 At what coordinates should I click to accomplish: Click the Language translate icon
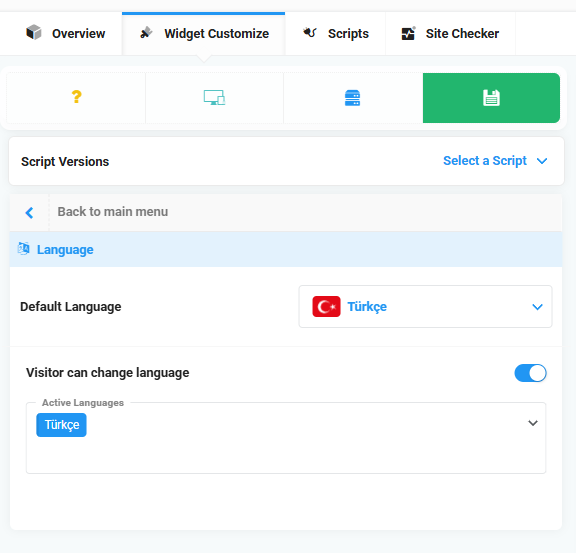pos(24,249)
